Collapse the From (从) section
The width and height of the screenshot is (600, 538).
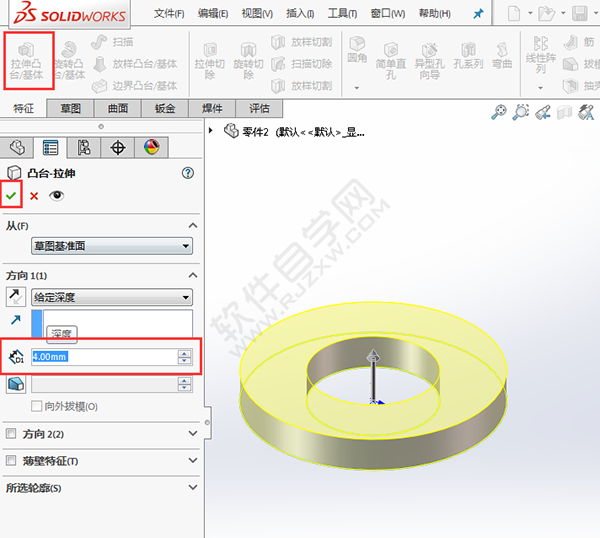[193, 225]
